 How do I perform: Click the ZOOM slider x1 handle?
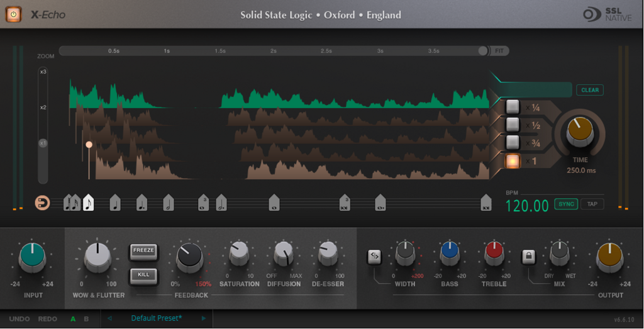click(43, 143)
